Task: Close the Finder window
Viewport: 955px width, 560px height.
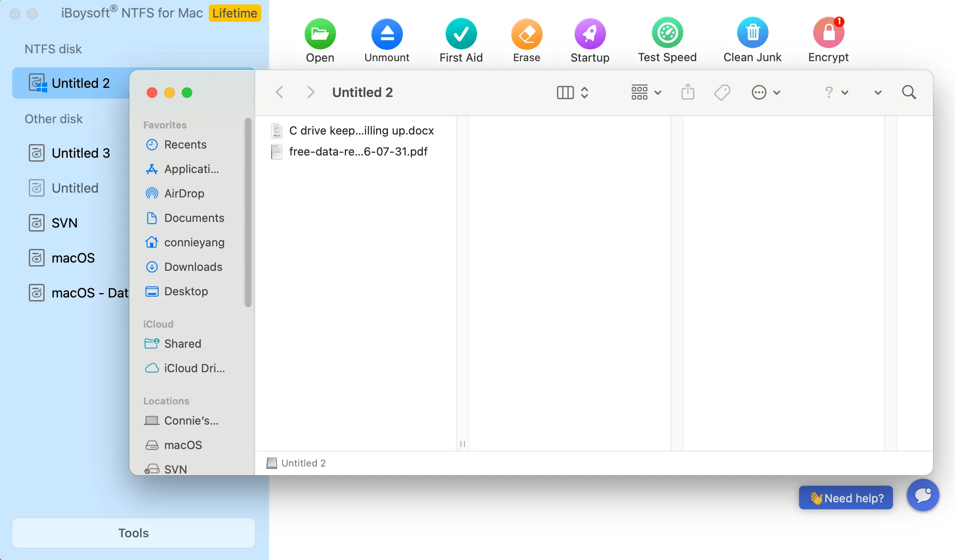Action: (x=152, y=93)
